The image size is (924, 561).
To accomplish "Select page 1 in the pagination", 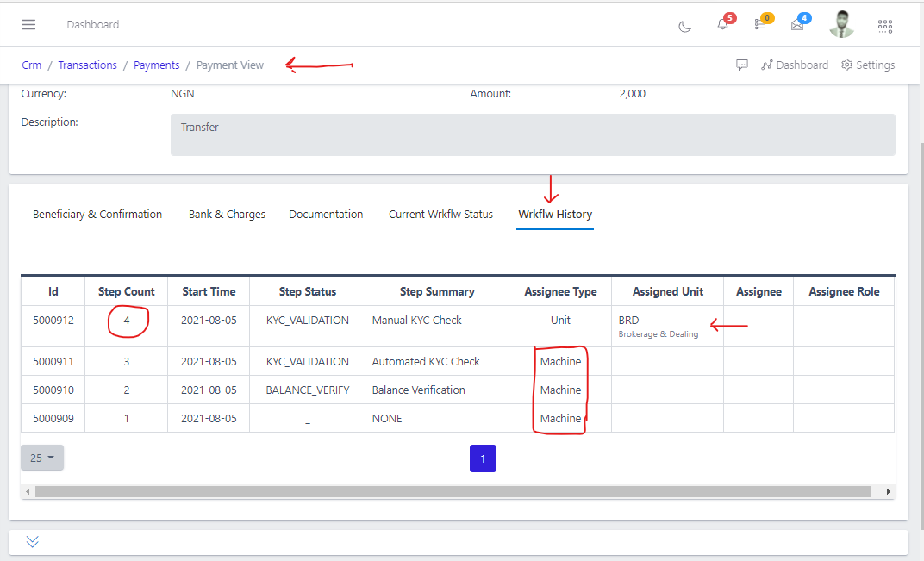I will tap(483, 458).
